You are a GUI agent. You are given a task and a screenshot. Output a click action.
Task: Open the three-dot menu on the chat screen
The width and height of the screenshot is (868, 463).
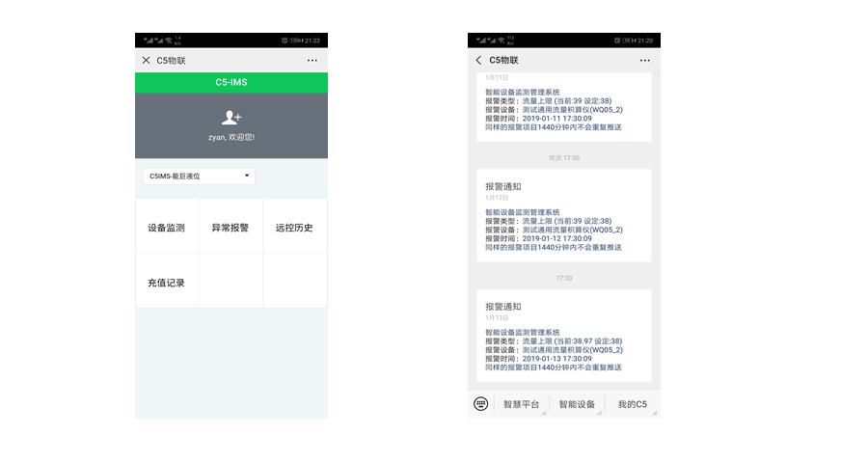tap(645, 61)
